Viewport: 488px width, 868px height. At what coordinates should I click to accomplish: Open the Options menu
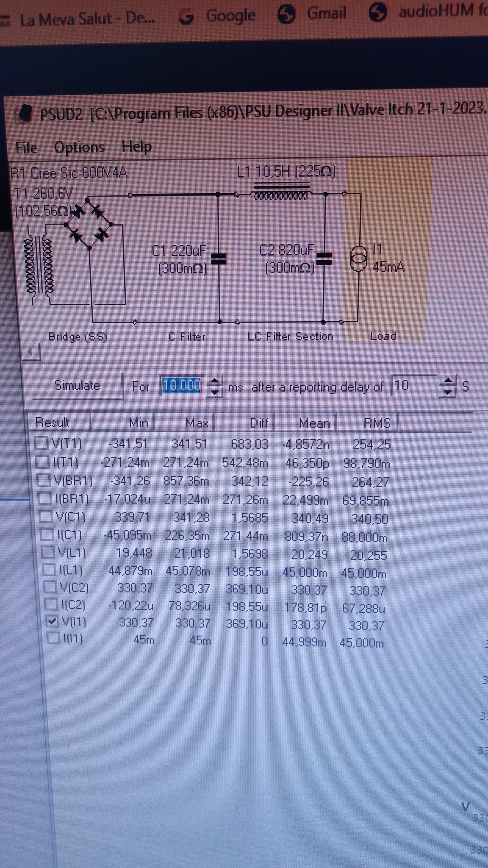click(79, 147)
